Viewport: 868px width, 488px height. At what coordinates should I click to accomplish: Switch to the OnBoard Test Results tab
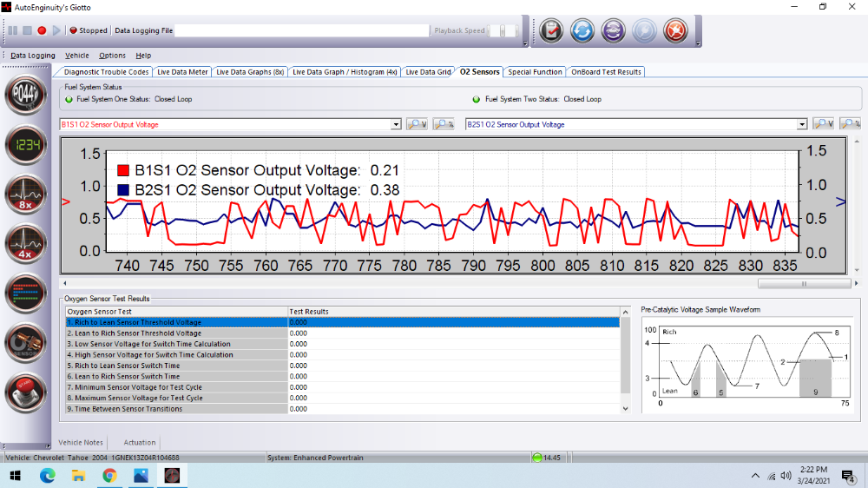coord(606,72)
